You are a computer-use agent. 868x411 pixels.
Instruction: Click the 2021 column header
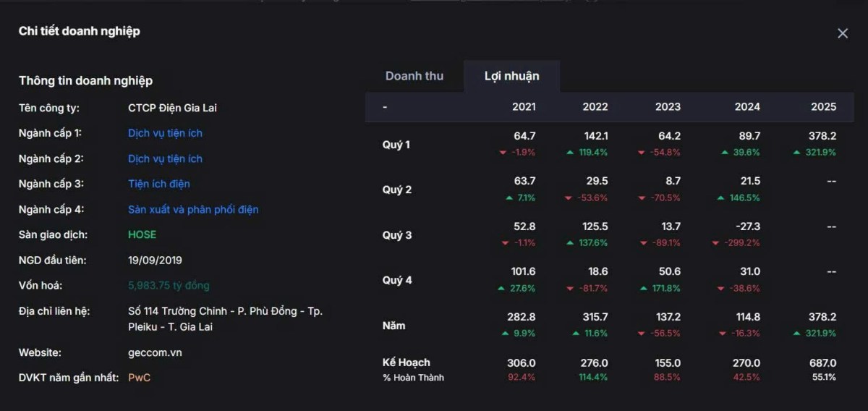[524, 107]
